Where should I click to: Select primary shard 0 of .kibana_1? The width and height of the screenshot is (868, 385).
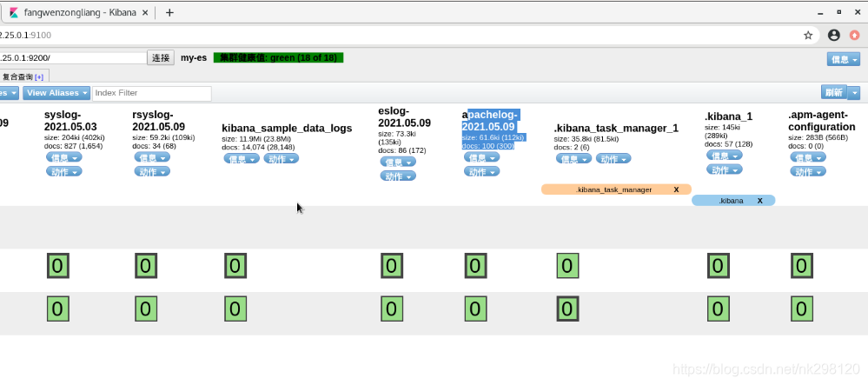coord(718,266)
